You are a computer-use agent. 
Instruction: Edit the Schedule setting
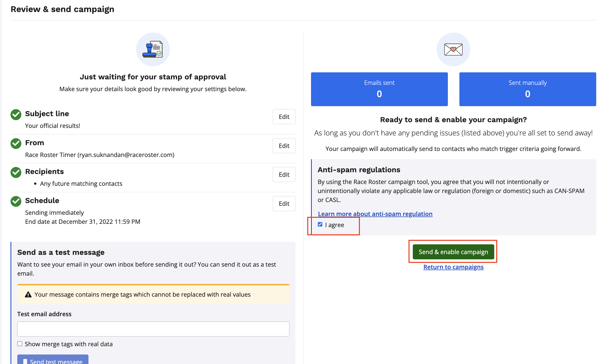[284, 204]
